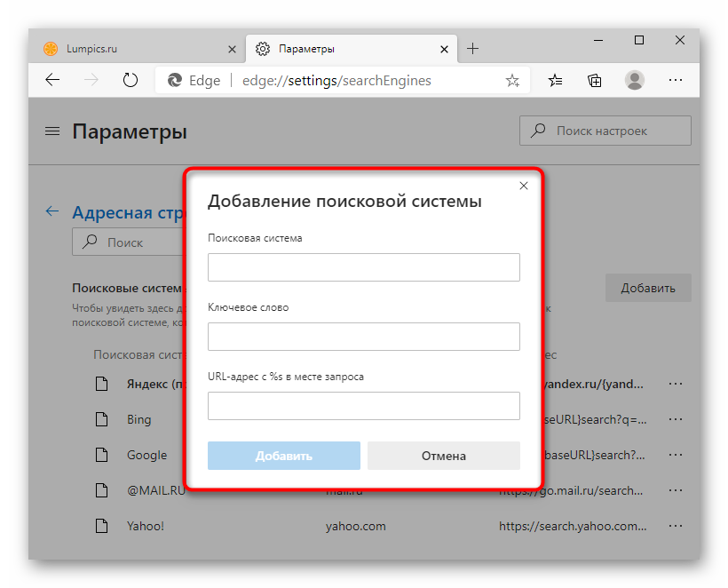Add this page to favorites star icon
Screen dimensions: 728x588
[x=512, y=81]
